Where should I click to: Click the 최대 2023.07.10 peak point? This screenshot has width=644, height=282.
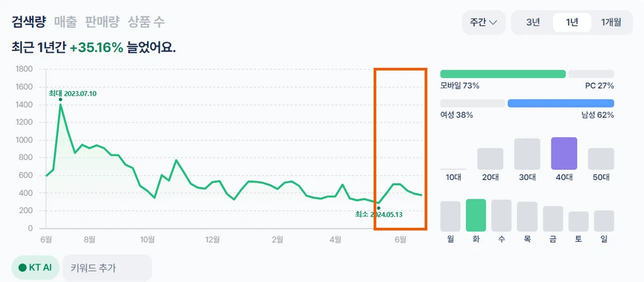pyautogui.click(x=60, y=99)
